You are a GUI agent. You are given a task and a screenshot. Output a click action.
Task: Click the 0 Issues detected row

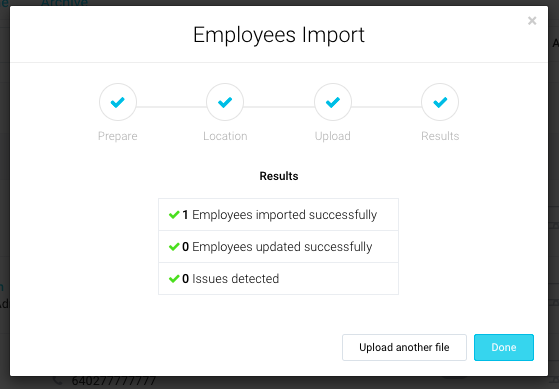point(278,279)
